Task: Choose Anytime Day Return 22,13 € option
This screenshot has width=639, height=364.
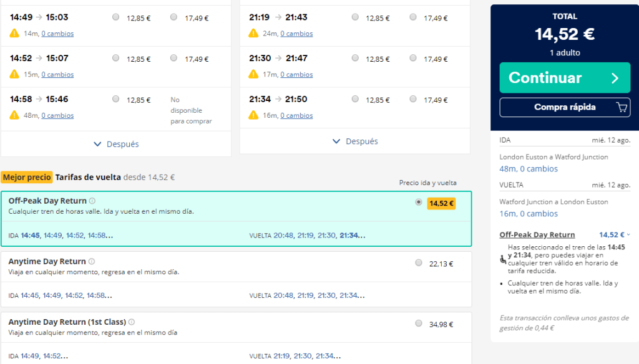Action: pos(418,263)
